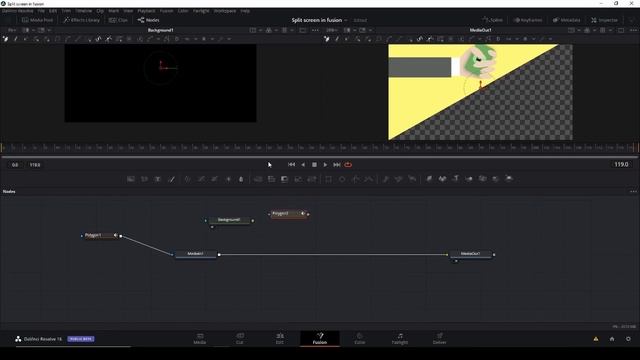Viewport: 640px width, 360px height.
Task: Select the Polygon2 node
Action: tap(288, 214)
